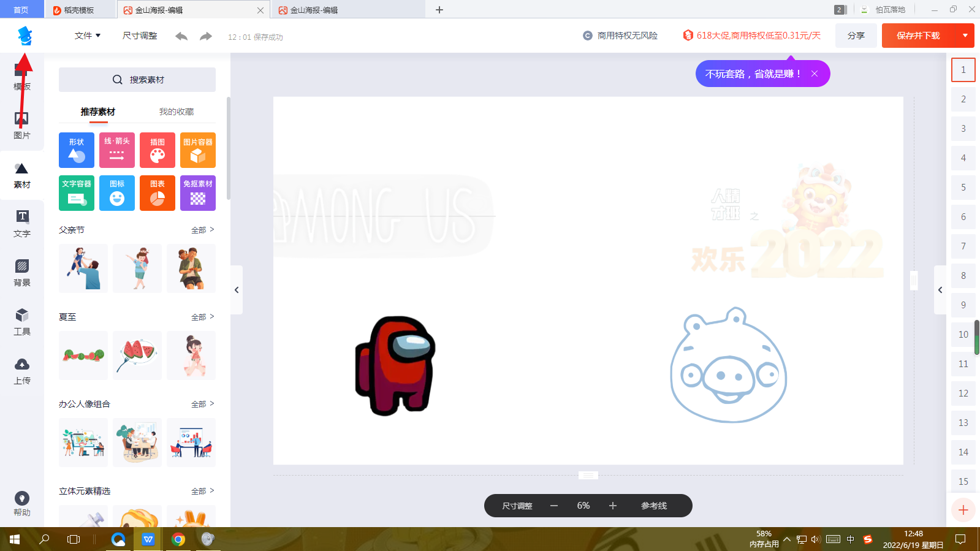
Task: Open the 图片容器 (Image Container) category
Action: pos(198,150)
